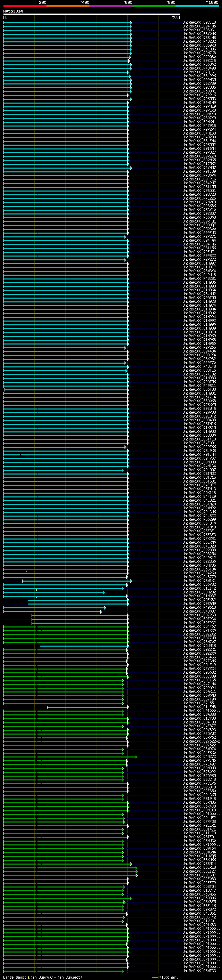Click hit label UniRef100_Q54F07
This screenshot has height=980, width=222.
click(199, 627)
